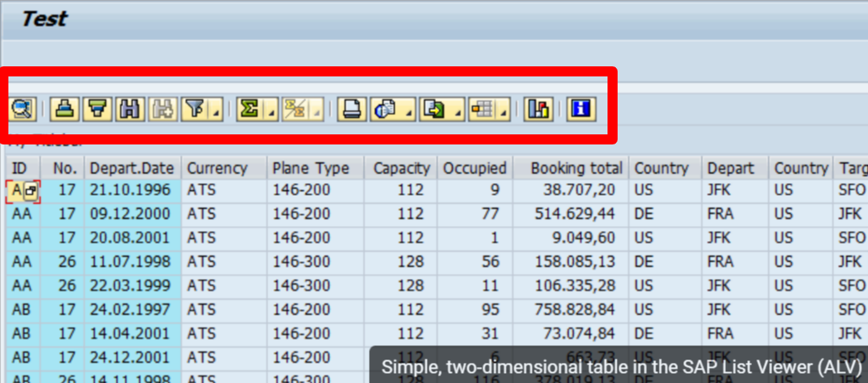Open Find with the binoculars icon

pos(129,108)
